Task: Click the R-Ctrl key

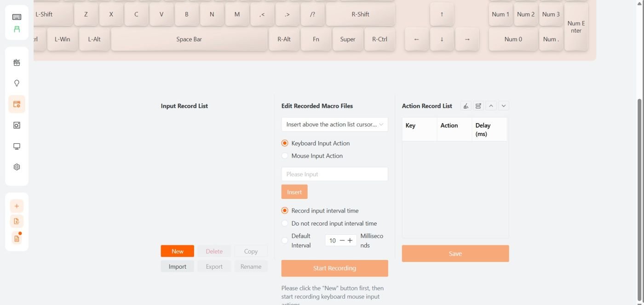Action: pos(379,39)
